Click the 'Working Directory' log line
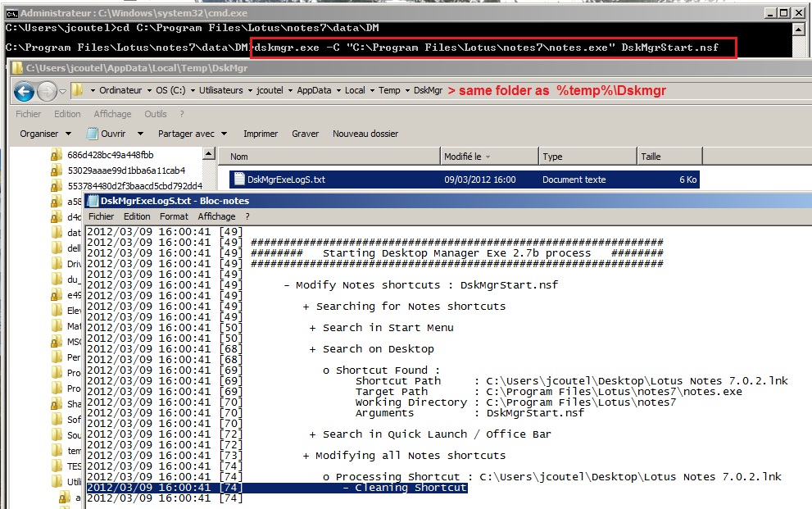The image size is (812, 509). click(515, 402)
